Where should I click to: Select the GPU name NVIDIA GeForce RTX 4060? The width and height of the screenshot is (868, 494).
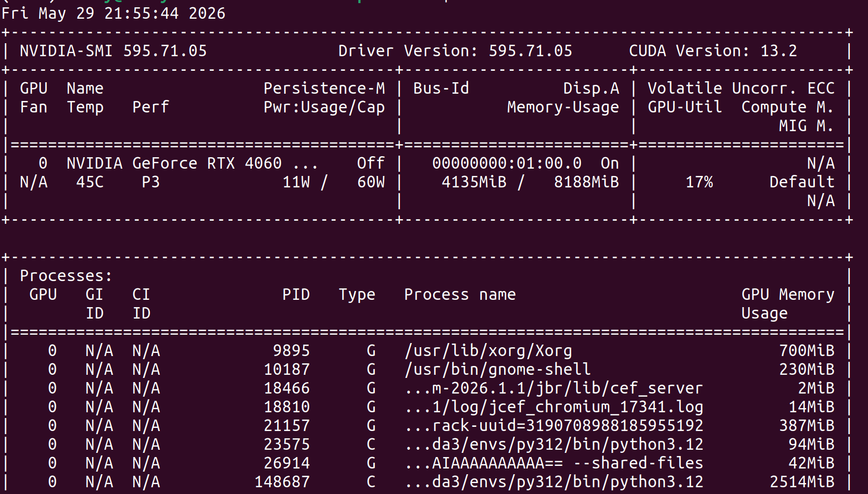(174, 163)
